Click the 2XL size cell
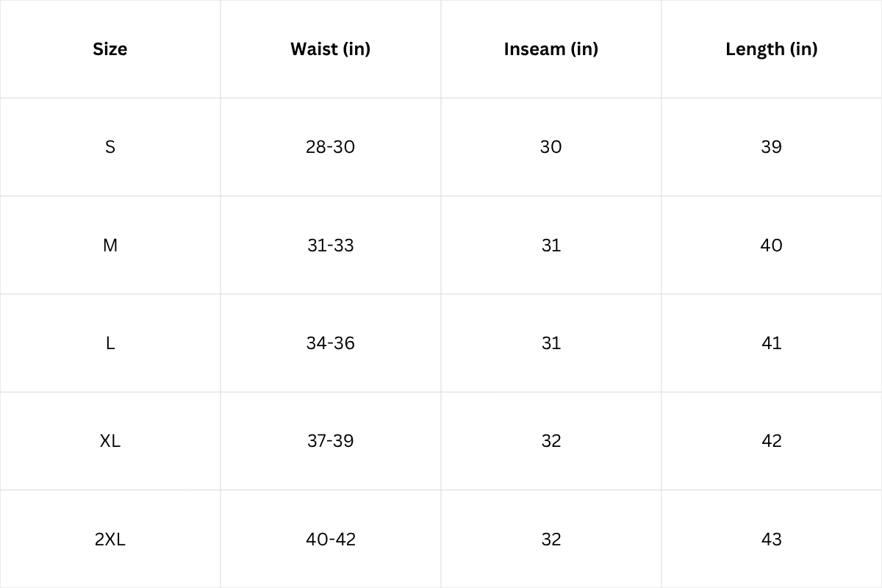Screen dimensions: 882x588 tap(110, 539)
